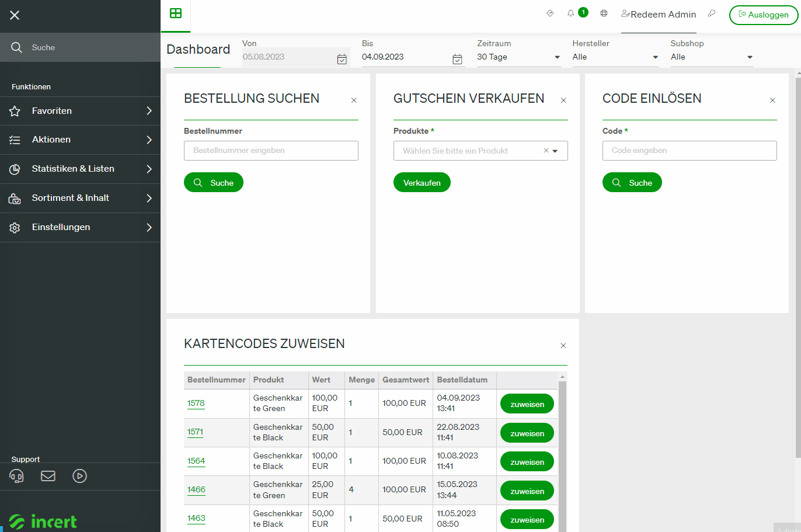801x532 pixels.
Task: Open the support email envelope icon
Action: click(x=48, y=476)
